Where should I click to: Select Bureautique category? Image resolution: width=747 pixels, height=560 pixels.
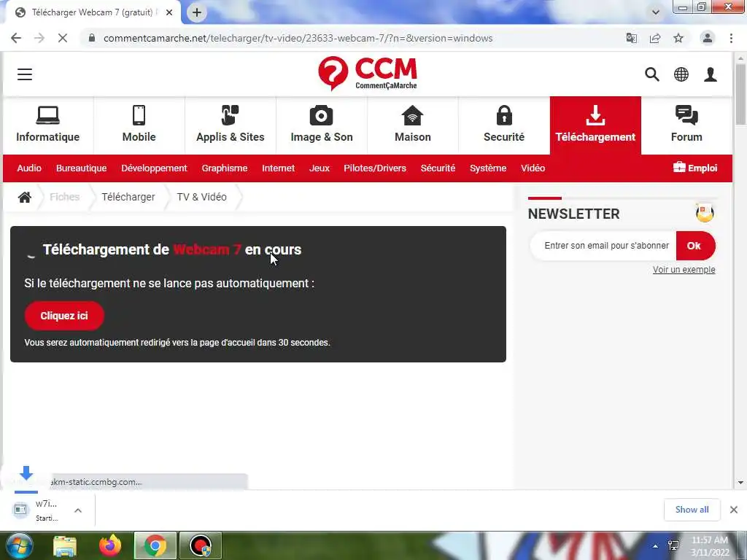(x=82, y=168)
